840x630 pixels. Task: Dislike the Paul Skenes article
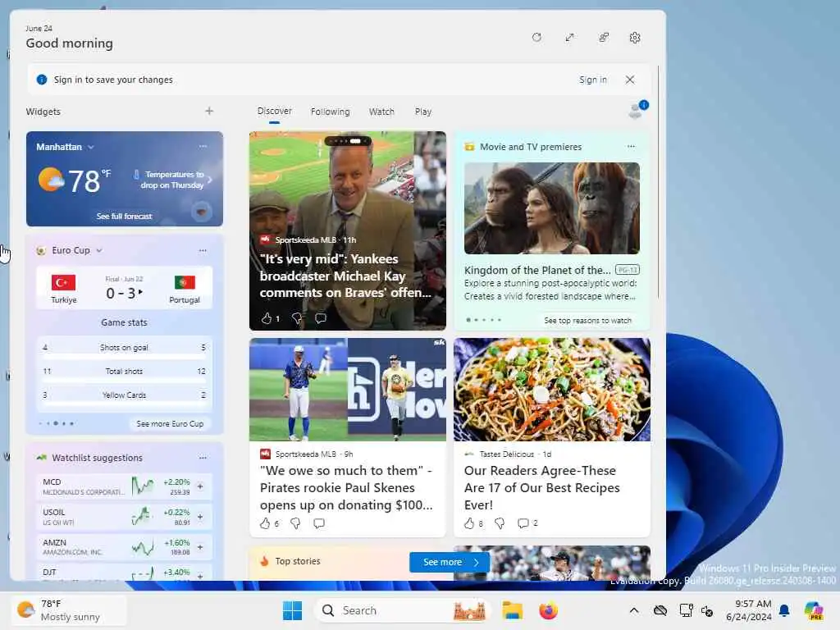coord(295,523)
